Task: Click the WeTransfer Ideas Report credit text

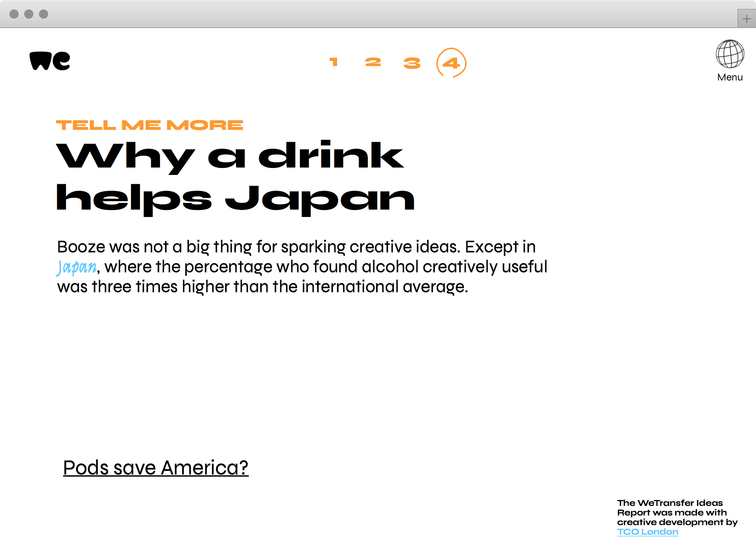Action: point(672,513)
